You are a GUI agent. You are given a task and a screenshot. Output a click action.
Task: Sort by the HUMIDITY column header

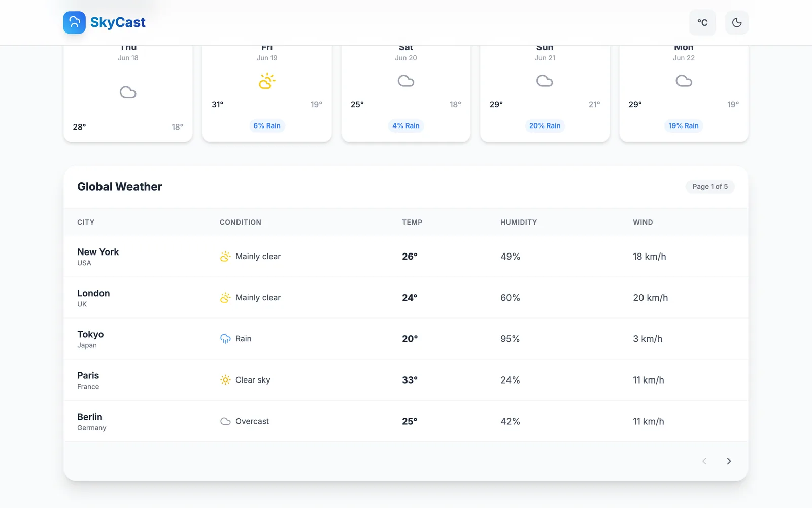(x=519, y=222)
